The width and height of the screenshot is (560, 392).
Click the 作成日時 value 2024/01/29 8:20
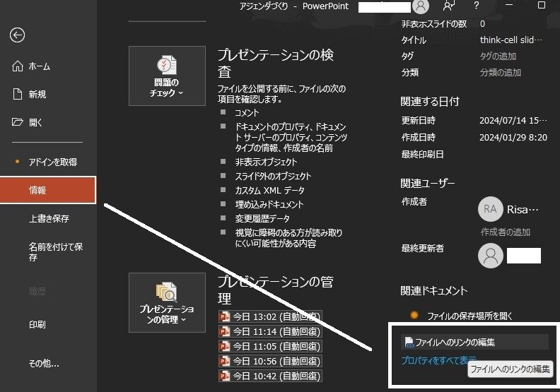[x=513, y=137]
